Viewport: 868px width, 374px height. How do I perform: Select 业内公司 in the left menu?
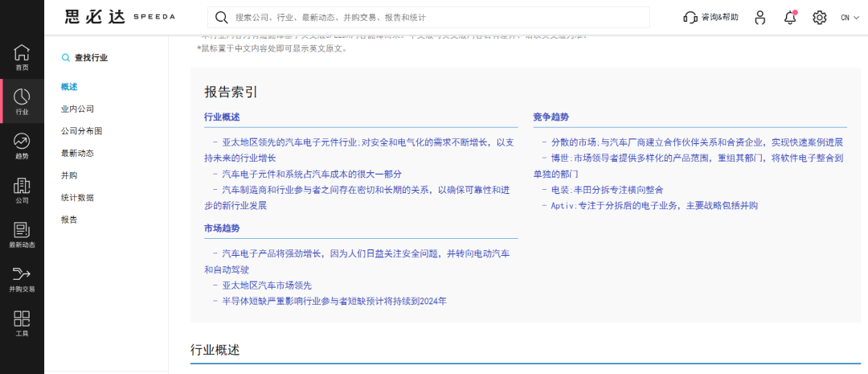tap(78, 109)
